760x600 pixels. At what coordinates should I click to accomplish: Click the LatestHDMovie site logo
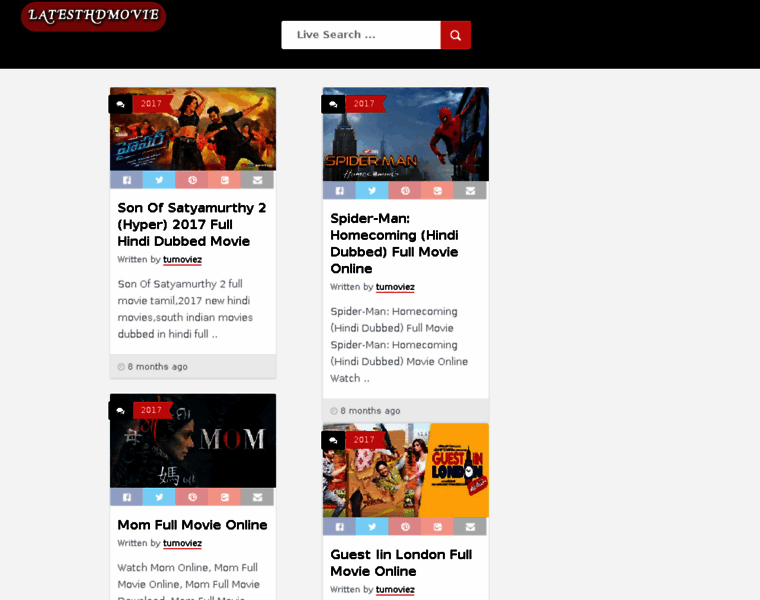click(94, 16)
